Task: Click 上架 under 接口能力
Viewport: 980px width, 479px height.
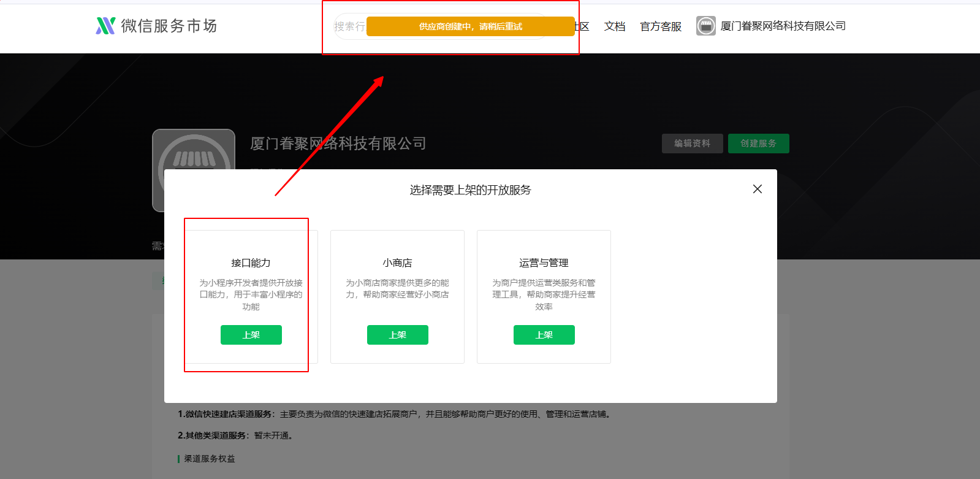Action: [251, 335]
